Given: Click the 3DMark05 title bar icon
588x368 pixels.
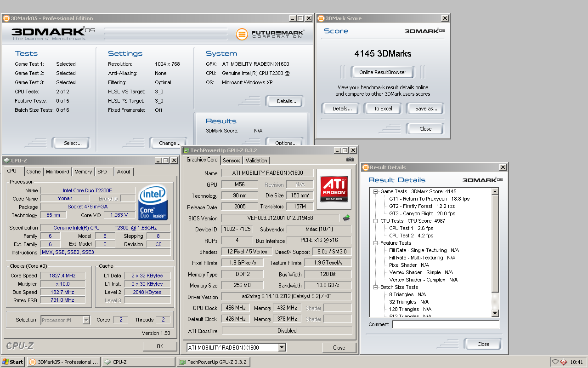Looking at the screenshot, I should tap(6, 18).
